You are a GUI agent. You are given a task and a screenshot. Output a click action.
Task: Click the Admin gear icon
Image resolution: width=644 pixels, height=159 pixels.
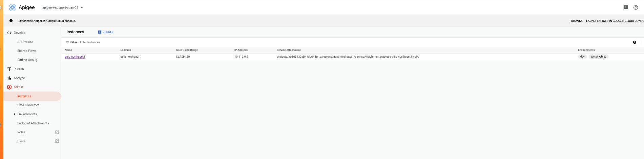pyautogui.click(x=9, y=87)
